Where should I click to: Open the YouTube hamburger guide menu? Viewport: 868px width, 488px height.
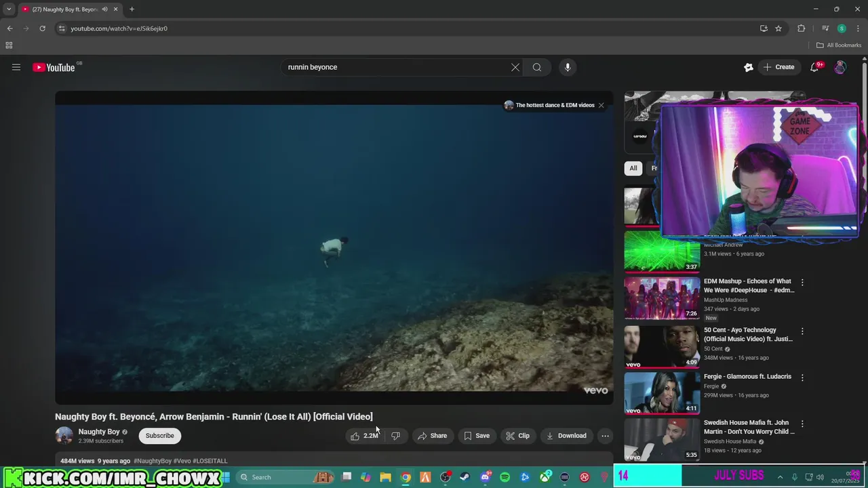click(16, 67)
